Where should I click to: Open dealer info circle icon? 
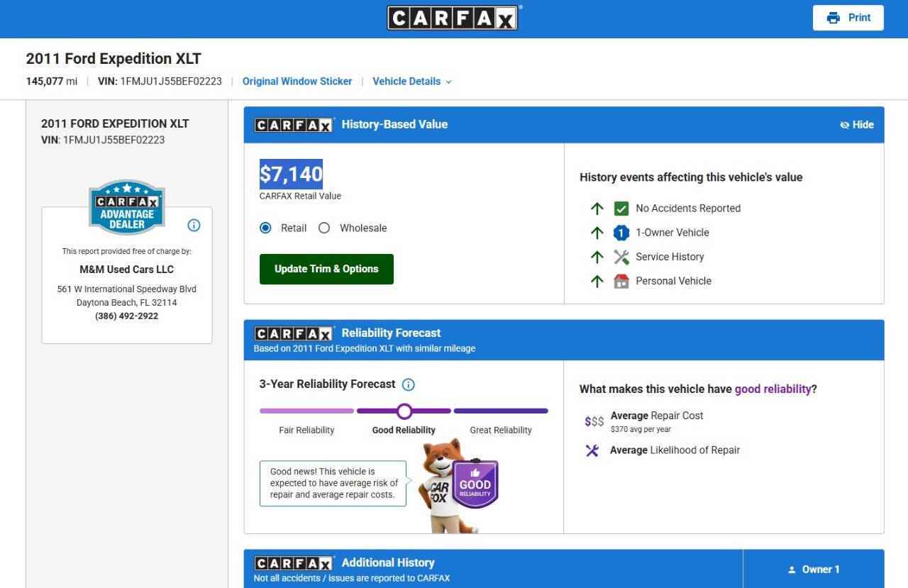click(194, 226)
